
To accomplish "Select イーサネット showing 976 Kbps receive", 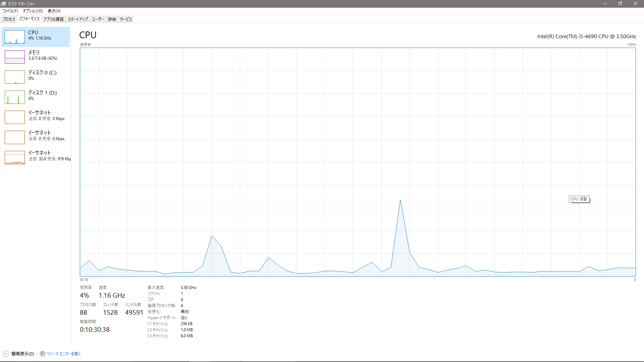I will click(15, 158).
